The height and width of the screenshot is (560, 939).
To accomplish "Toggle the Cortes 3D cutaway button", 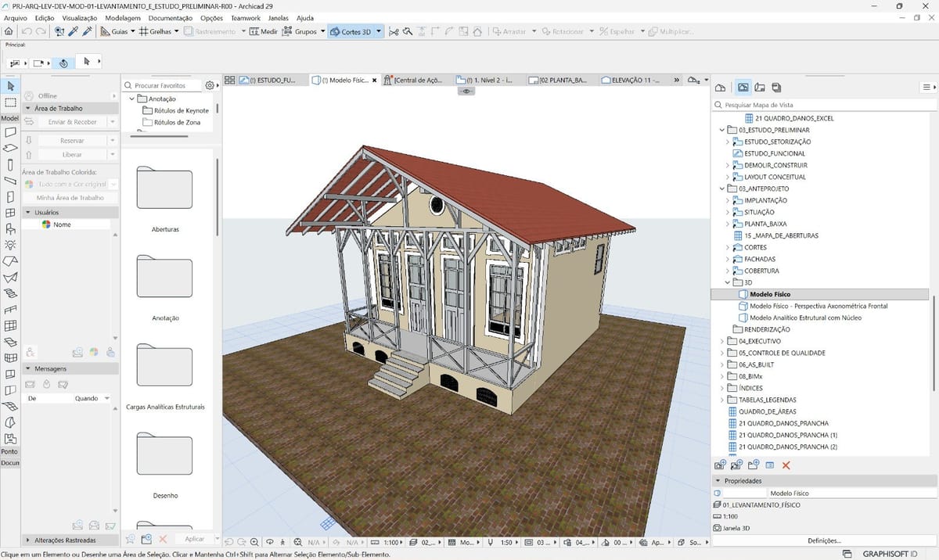I will 351,32.
